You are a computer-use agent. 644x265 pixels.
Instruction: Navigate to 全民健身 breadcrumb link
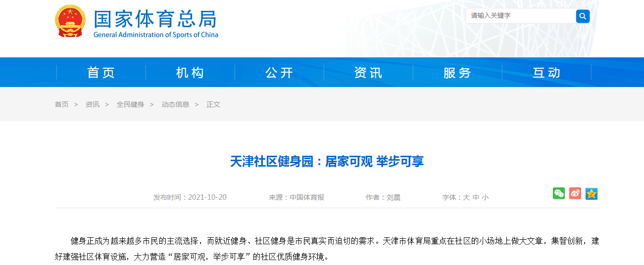130,104
